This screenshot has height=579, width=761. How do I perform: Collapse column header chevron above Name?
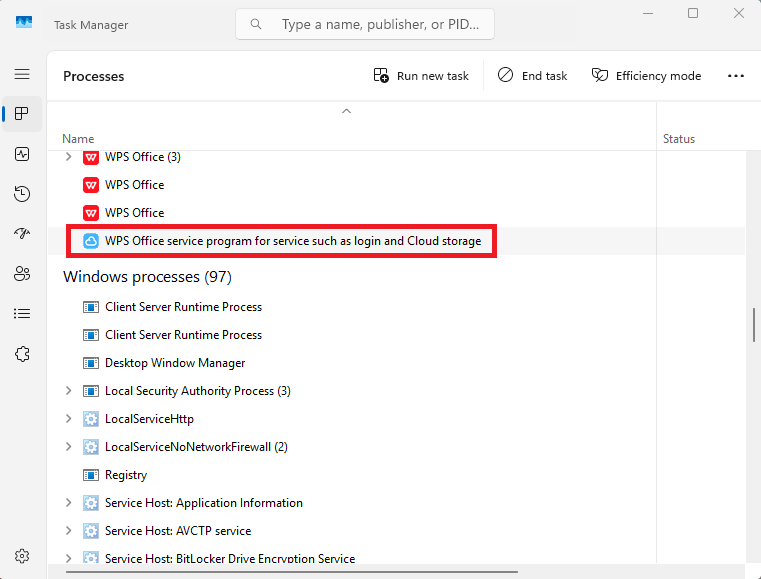point(346,111)
